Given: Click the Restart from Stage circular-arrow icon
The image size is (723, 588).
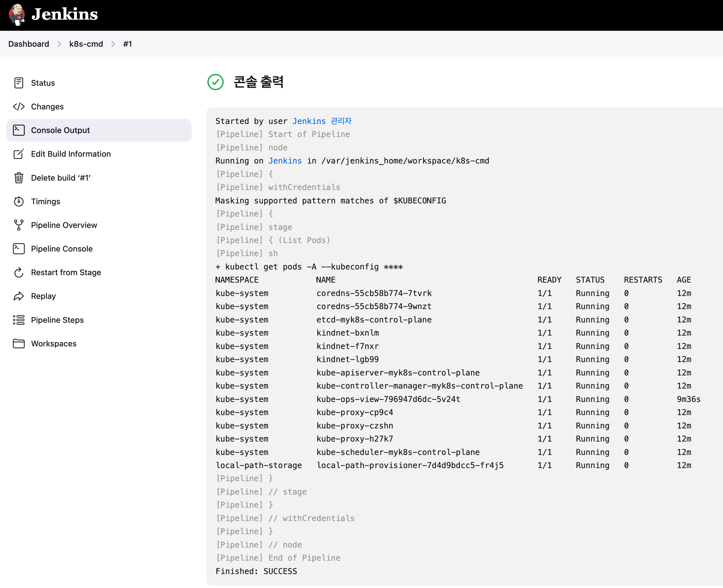Looking at the screenshot, I should pyautogui.click(x=19, y=272).
